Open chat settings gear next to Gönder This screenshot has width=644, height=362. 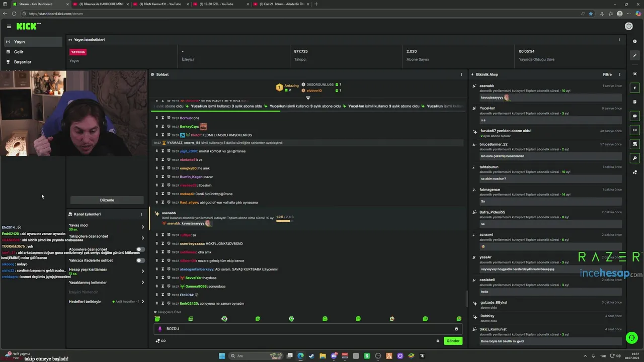438,341
